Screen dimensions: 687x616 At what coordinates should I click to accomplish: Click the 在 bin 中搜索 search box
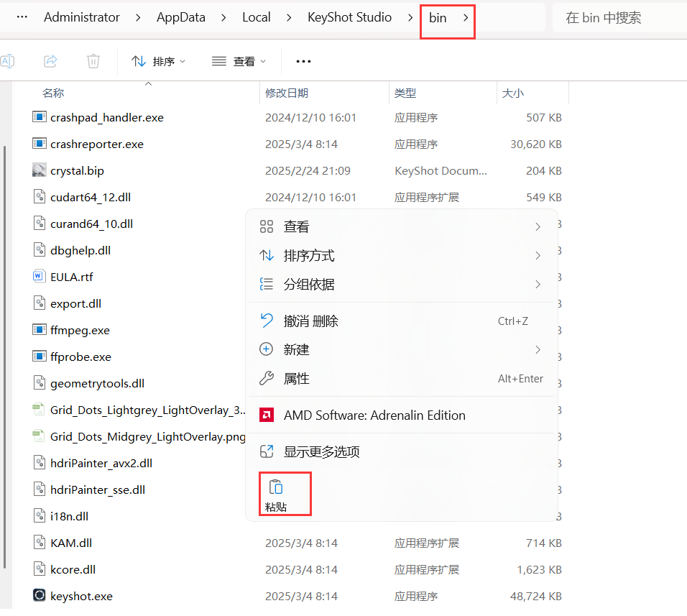(619, 17)
